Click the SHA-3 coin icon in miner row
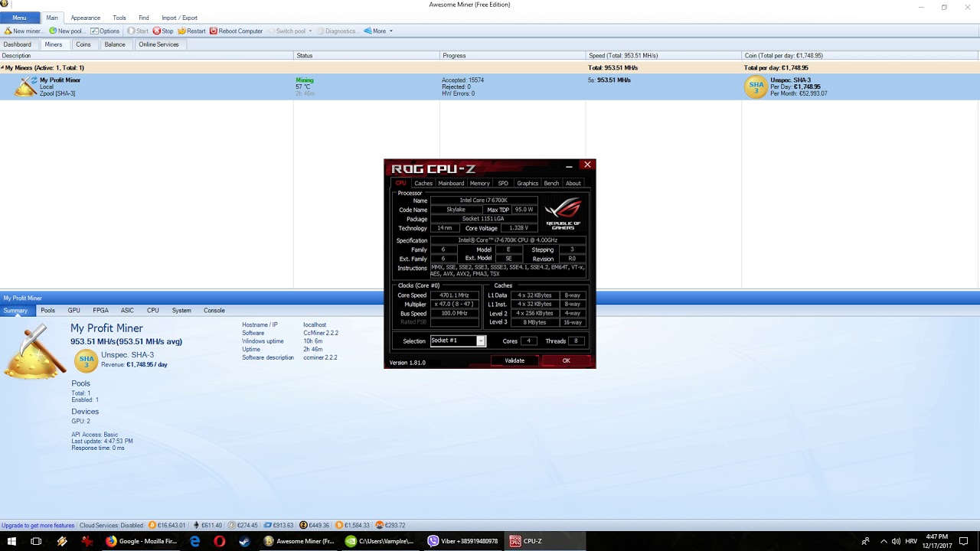This screenshot has height=551, width=980. click(756, 86)
